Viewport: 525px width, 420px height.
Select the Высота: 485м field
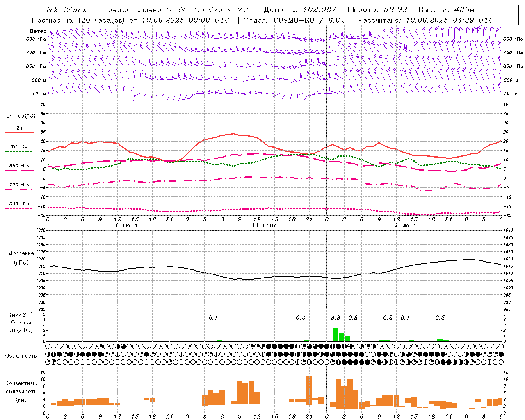446,10
